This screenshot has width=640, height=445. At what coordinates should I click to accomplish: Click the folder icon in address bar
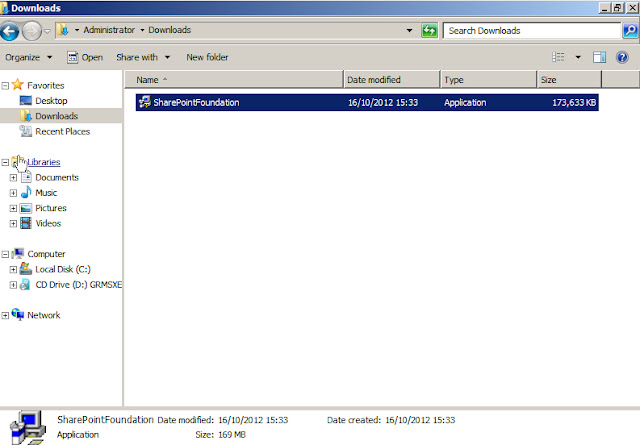(62, 30)
